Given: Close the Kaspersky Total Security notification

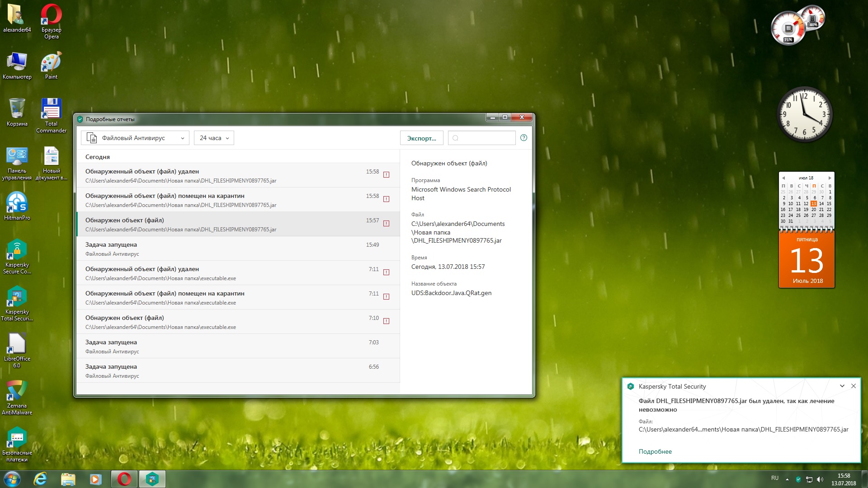Looking at the screenshot, I should click(853, 386).
